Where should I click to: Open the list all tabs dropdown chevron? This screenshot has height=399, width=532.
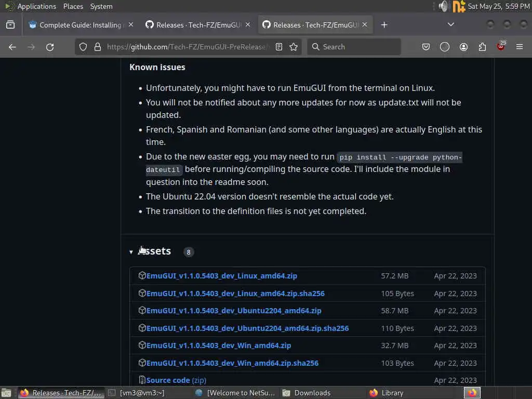pos(451,24)
